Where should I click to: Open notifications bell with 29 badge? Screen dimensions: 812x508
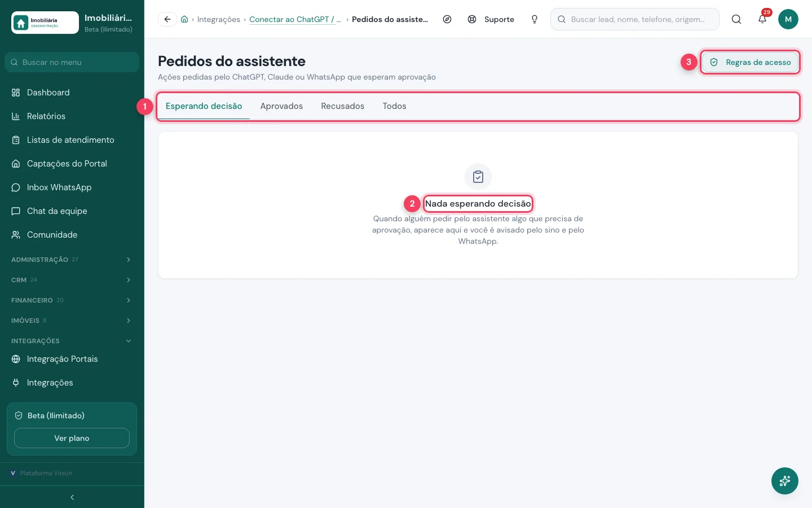[762, 19]
